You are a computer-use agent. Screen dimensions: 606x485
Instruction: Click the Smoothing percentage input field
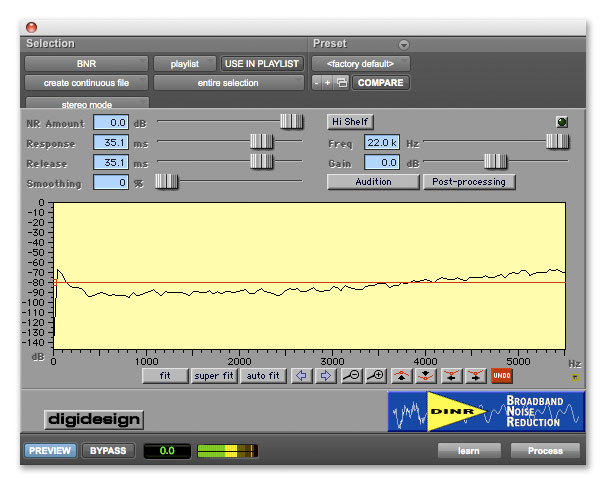pyautogui.click(x=111, y=182)
